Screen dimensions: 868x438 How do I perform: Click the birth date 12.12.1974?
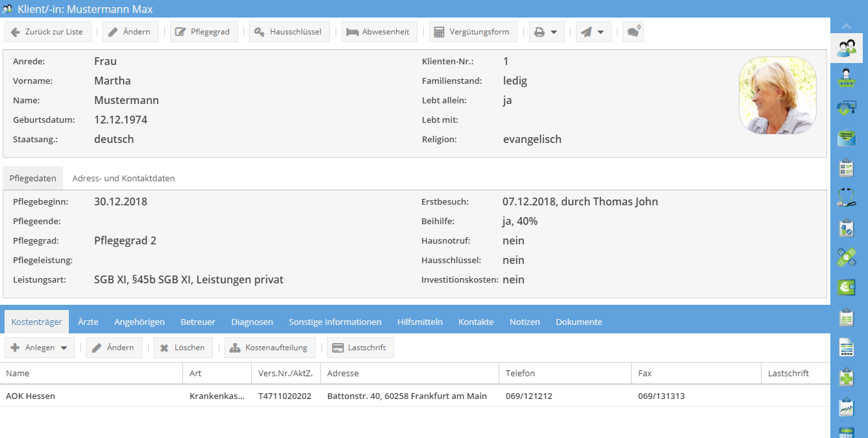(x=121, y=120)
